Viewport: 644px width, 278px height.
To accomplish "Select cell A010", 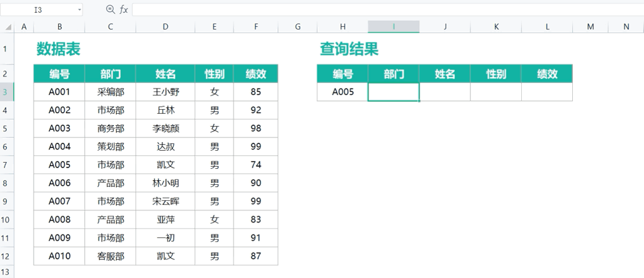I will coord(60,256).
